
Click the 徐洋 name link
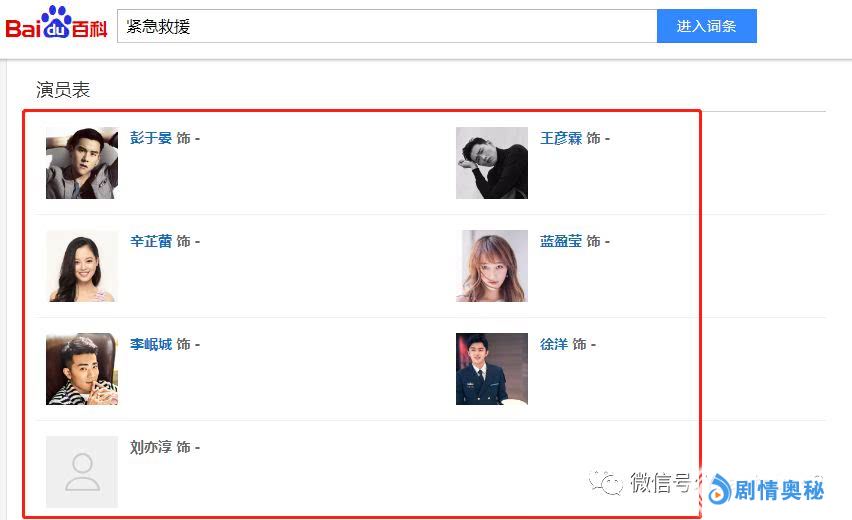click(x=554, y=344)
